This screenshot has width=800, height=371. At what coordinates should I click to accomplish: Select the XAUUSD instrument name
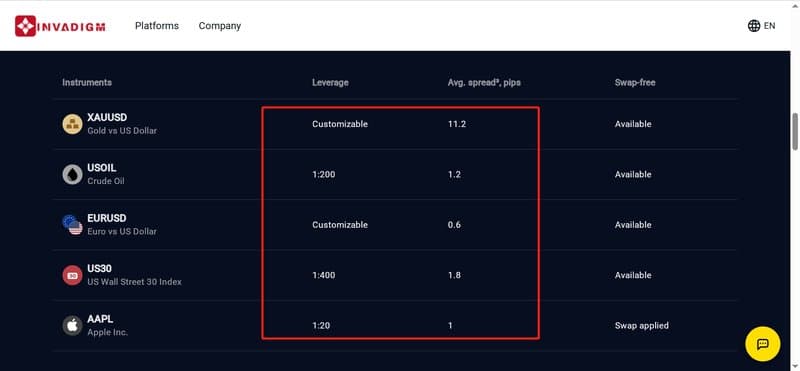107,117
